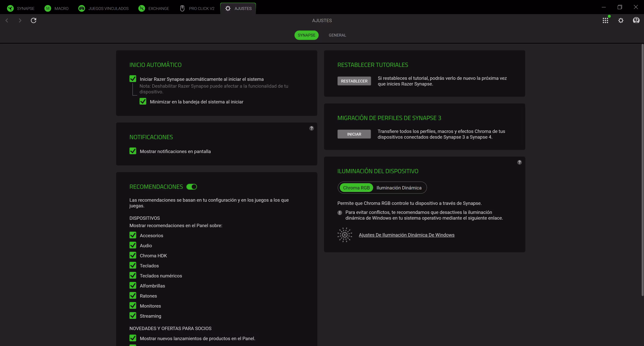Switch to the SYNAPSE tab label

point(26,9)
